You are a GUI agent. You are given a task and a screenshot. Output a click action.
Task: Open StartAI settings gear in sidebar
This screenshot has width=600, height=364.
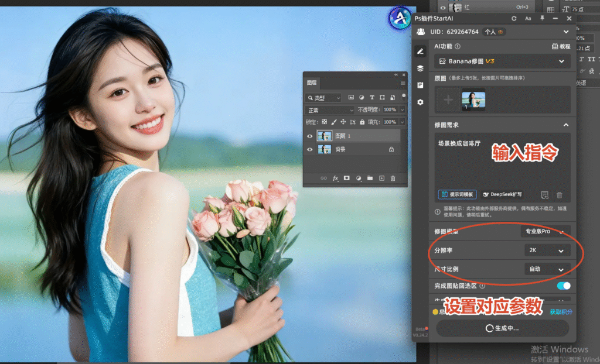click(x=420, y=102)
